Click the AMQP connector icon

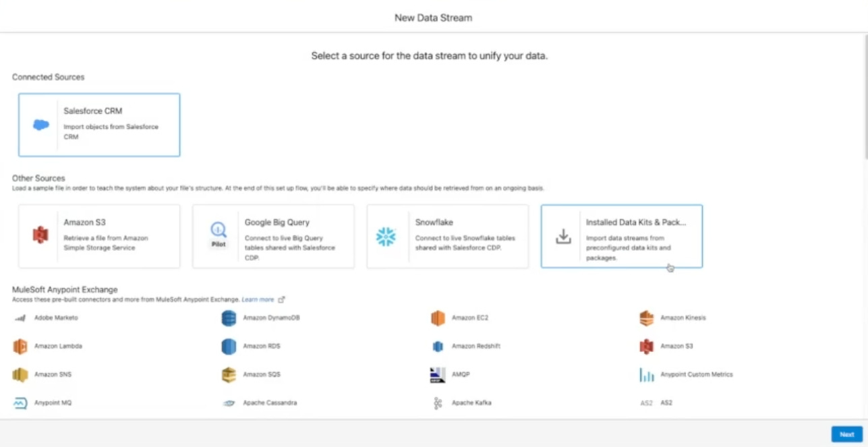pyautogui.click(x=438, y=375)
